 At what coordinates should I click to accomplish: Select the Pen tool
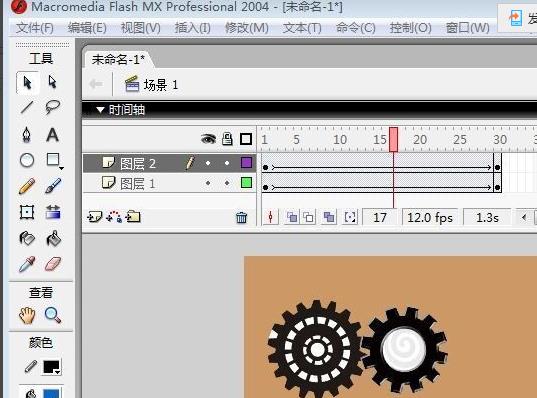coord(27,134)
